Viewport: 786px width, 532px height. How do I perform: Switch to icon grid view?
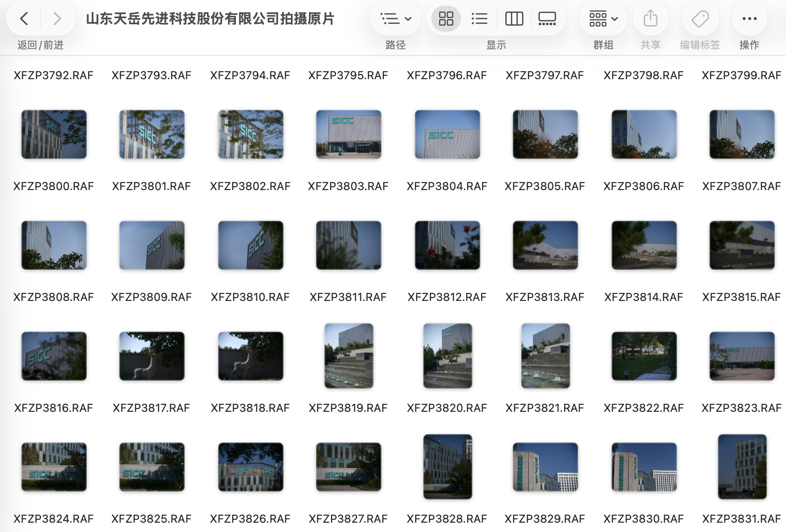point(446,19)
